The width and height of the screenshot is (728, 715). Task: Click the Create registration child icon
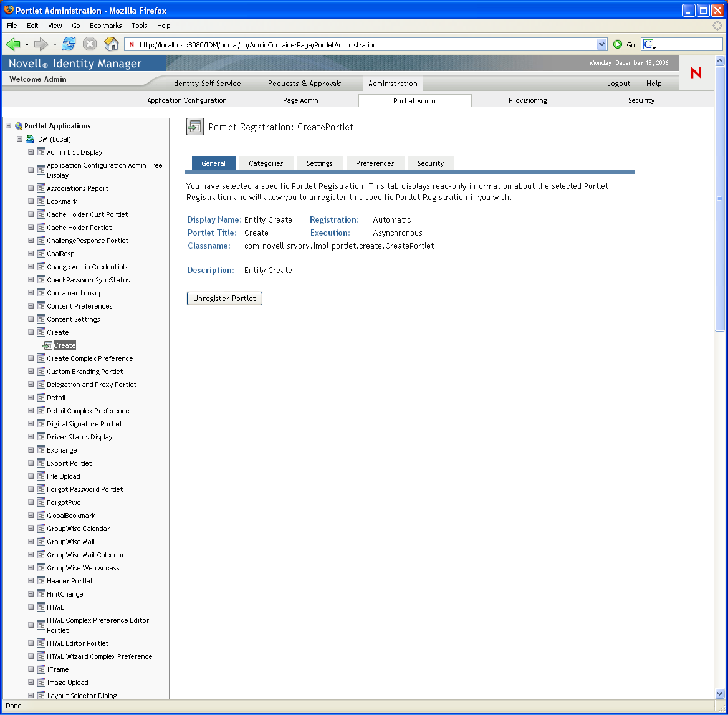[47, 345]
